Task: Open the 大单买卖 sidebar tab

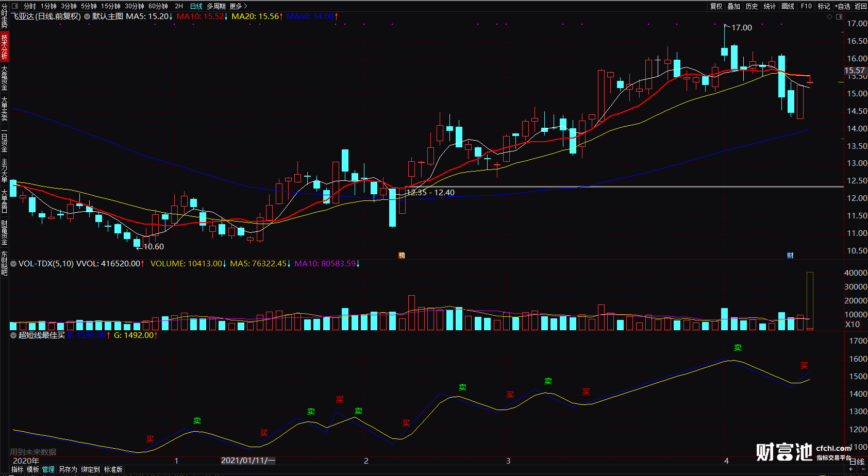Action: pyautogui.click(x=4, y=109)
